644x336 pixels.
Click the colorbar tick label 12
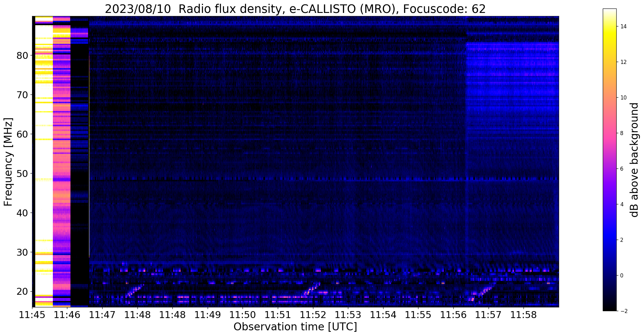(622, 62)
